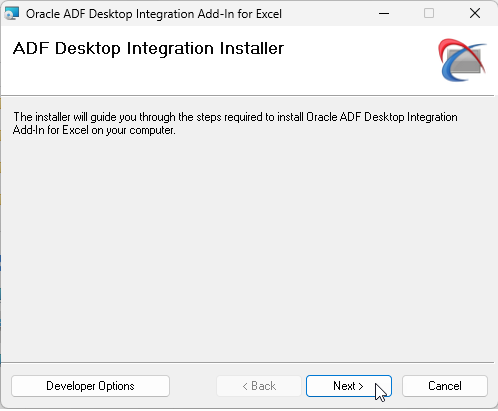Click the word 'Installer' in the heading

[252, 48]
